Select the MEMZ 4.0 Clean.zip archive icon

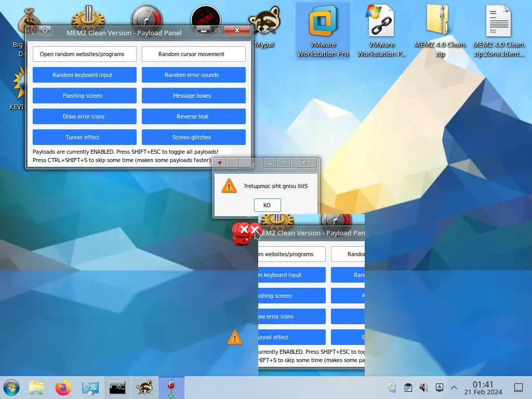(x=440, y=31)
